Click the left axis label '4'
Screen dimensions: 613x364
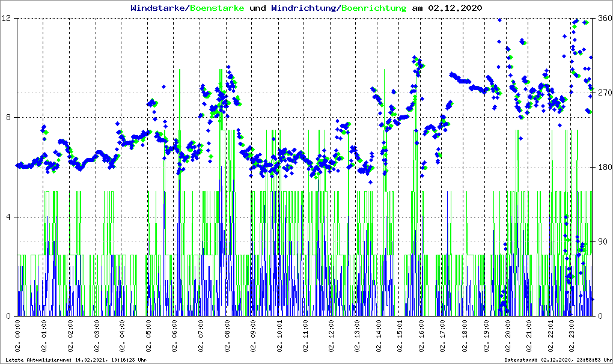click(x=10, y=217)
